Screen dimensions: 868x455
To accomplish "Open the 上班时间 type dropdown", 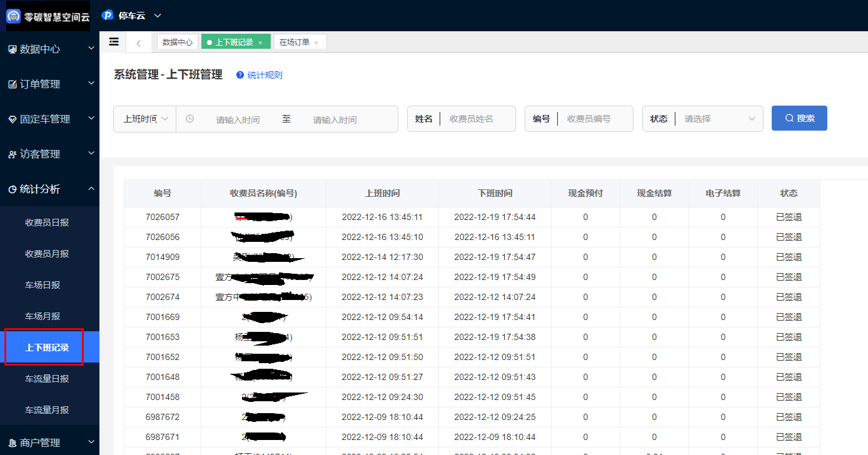I will pyautogui.click(x=145, y=119).
